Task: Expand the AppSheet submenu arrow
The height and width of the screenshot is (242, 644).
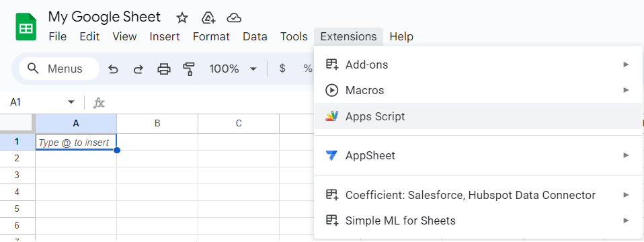Action: click(626, 155)
